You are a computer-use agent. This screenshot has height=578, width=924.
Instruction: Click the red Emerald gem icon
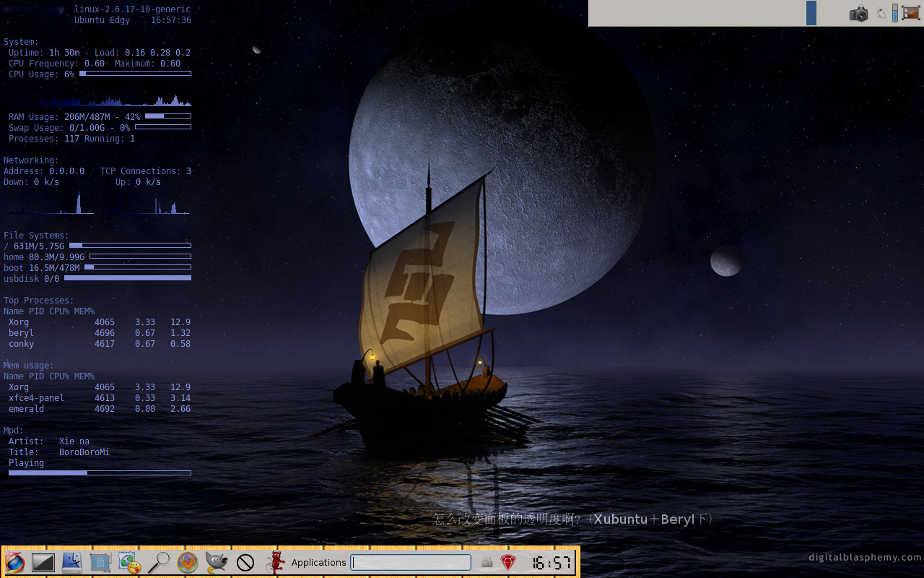[508, 562]
